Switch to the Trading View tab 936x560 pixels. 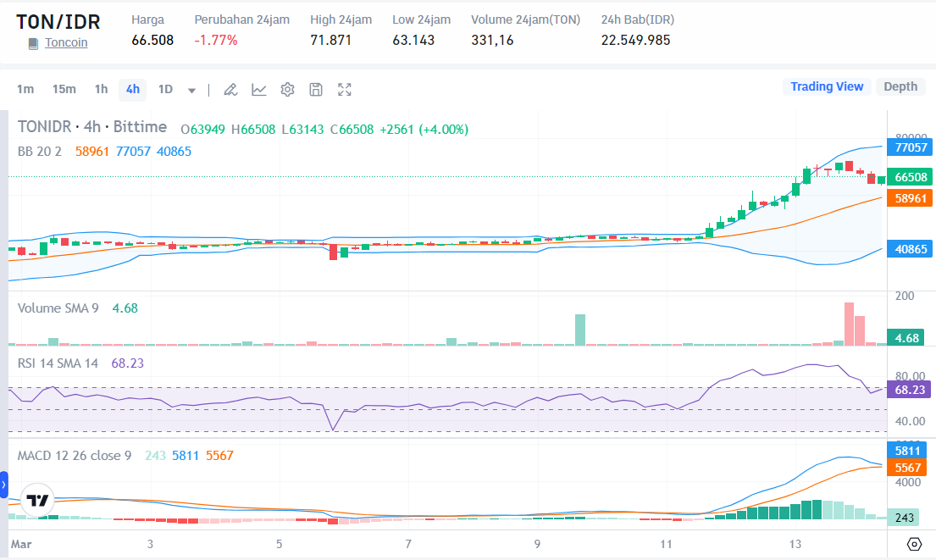click(827, 86)
